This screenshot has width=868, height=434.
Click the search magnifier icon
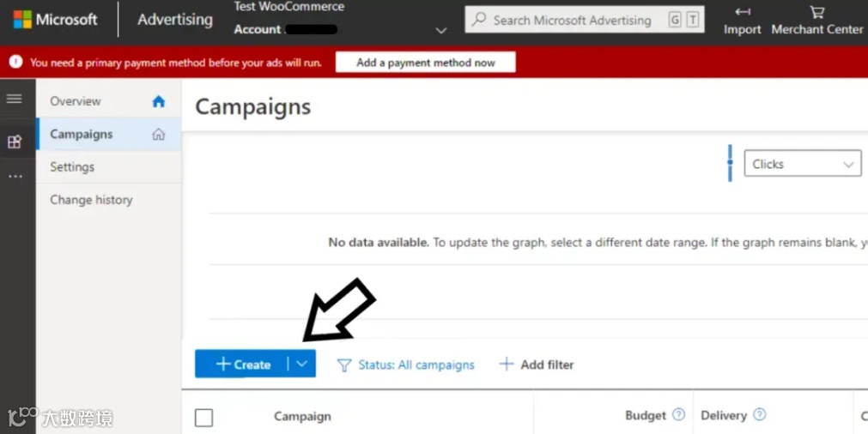click(x=479, y=20)
